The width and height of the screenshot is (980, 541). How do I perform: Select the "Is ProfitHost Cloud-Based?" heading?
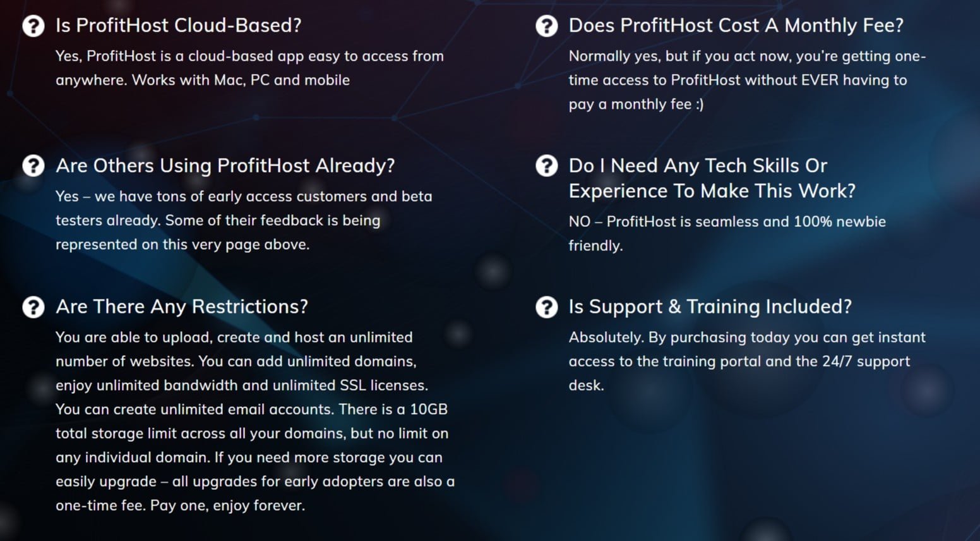click(x=179, y=25)
